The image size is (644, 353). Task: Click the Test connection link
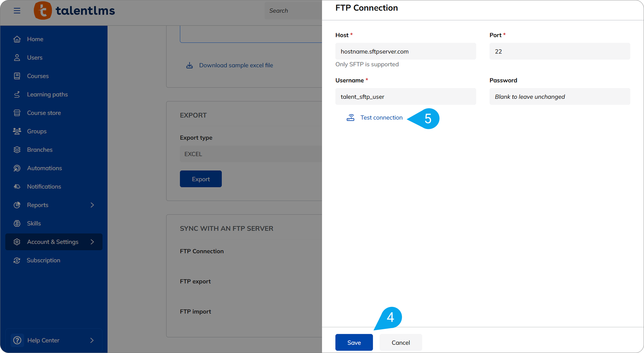[381, 118]
